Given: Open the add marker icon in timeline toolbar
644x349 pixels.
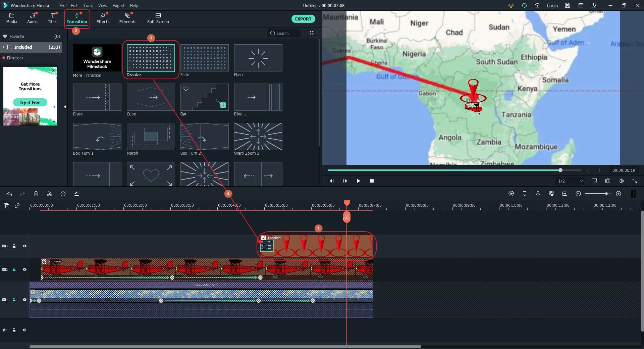Looking at the screenshot, I should [x=525, y=194].
